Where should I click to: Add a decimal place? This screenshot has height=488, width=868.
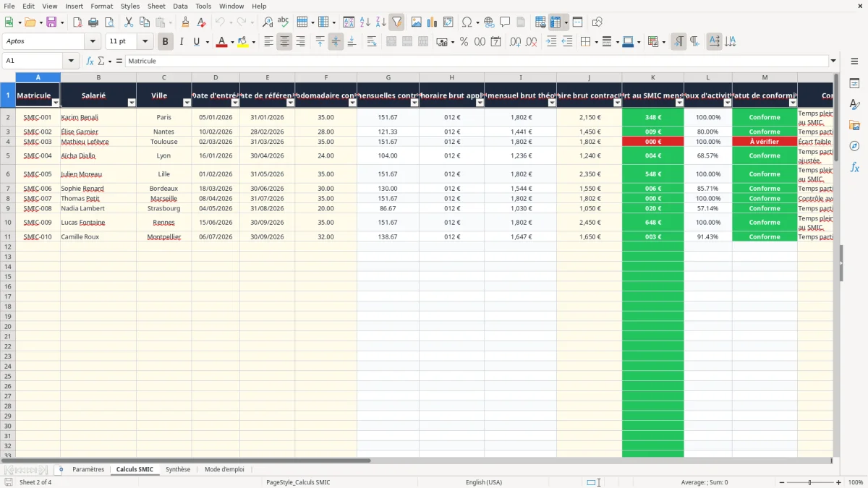coord(515,42)
